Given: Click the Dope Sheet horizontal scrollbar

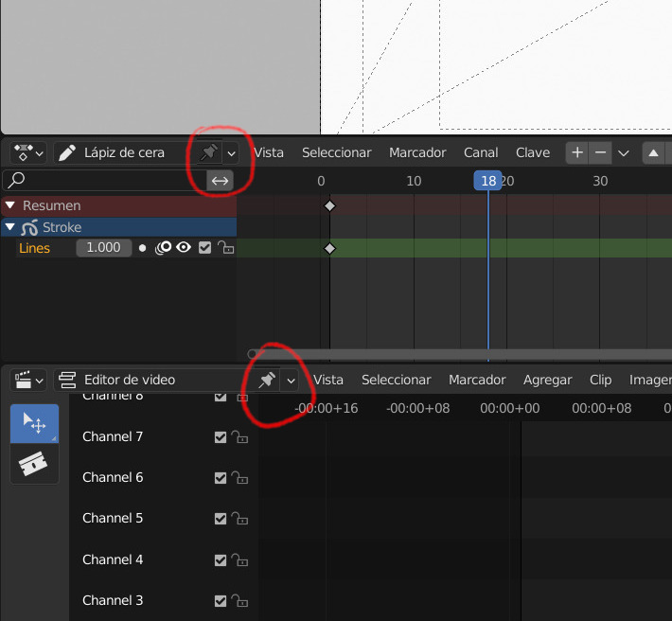Looking at the screenshot, I should click(x=460, y=354).
